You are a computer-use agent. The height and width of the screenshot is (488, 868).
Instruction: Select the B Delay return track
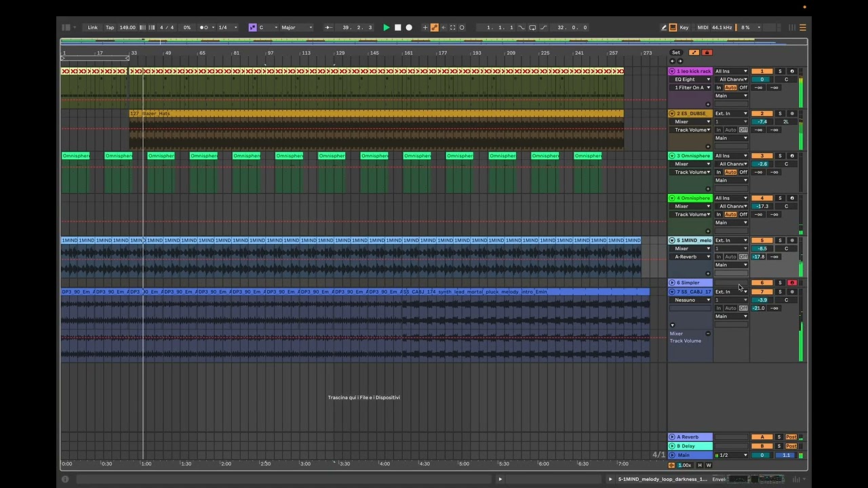coord(690,446)
